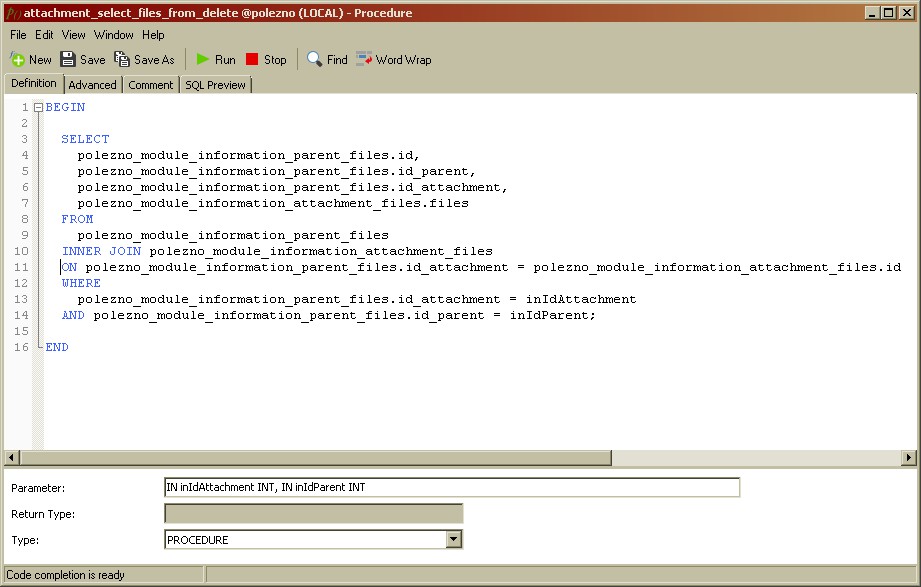Click inIdAttachment in the code on line 13

click(x=580, y=299)
